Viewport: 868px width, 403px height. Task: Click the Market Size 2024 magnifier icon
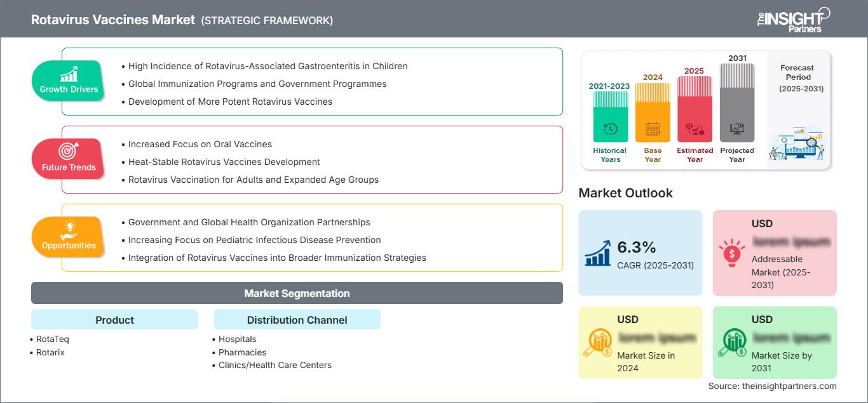597,343
